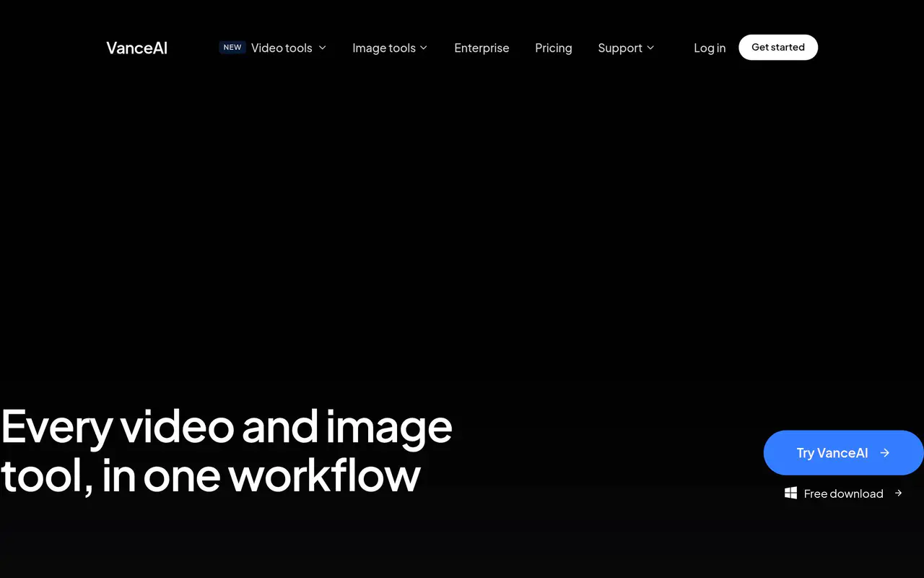Image resolution: width=924 pixels, height=578 pixels.
Task: Expand the Video tools chevron arrow
Action: 322,48
